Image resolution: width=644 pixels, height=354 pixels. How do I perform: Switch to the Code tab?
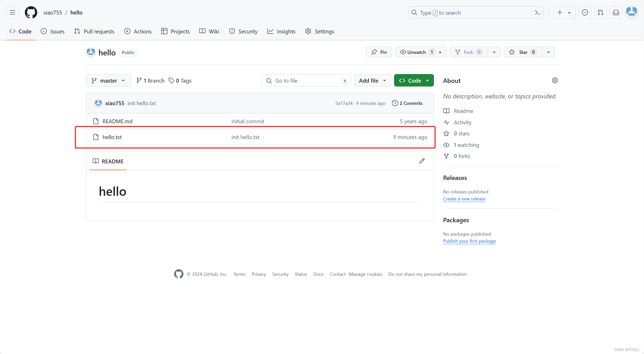click(20, 31)
